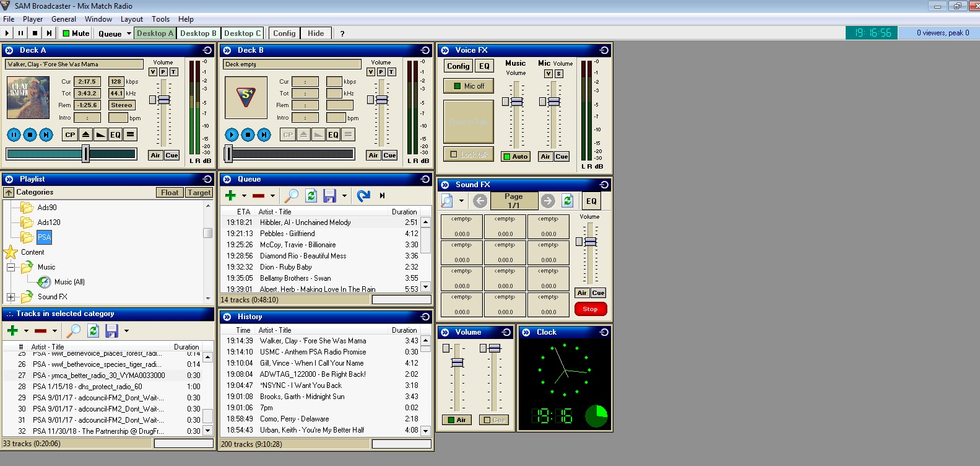This screenshot has height=466, width=980.
Task: Open the Voice FX EQ
Action: [x=484, y=66]
